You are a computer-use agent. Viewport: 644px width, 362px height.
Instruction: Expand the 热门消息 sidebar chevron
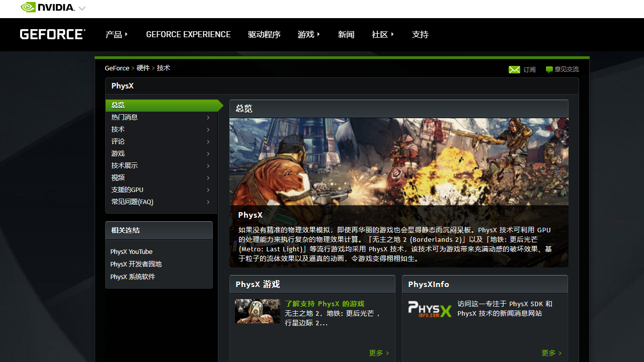pos(208,117)
